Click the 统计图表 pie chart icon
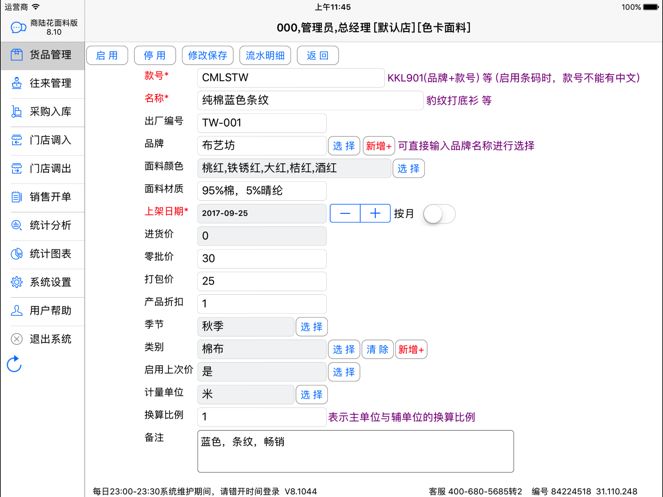Image resolution: width=663 pixels, height=497 pixels. pyautogui.click(x=16, y=253)
